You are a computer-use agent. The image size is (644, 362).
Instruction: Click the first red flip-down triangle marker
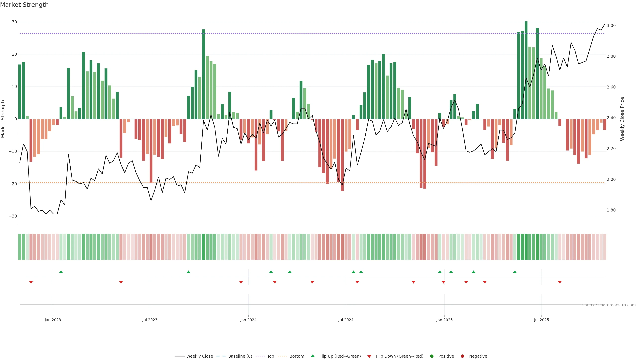[31, 282]
